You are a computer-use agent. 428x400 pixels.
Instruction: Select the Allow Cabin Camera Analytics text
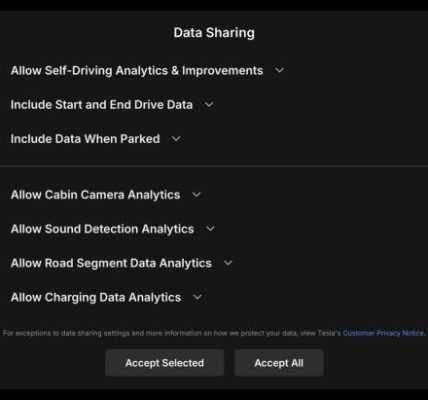[96, 195]
